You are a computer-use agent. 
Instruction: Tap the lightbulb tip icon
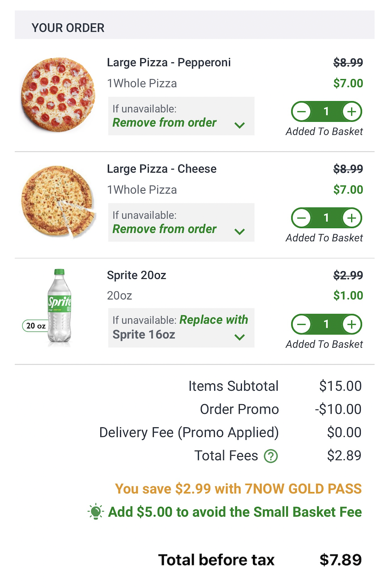click(x=95, y=511)
